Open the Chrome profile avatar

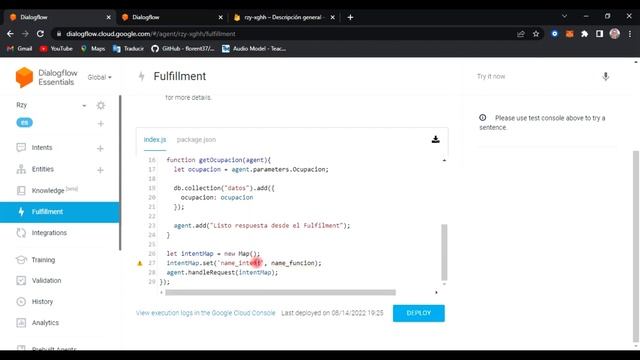(614, 34)
